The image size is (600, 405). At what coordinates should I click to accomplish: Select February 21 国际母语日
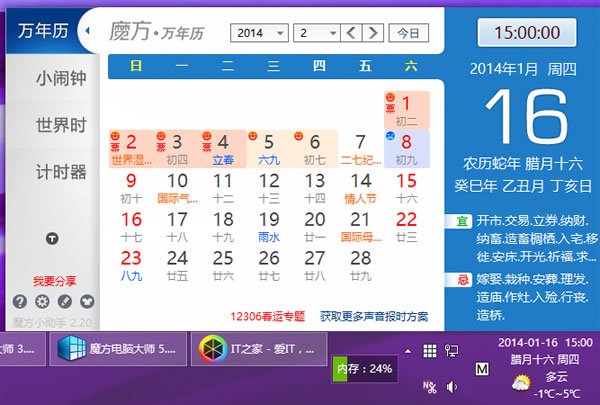[x=360, y=227]
